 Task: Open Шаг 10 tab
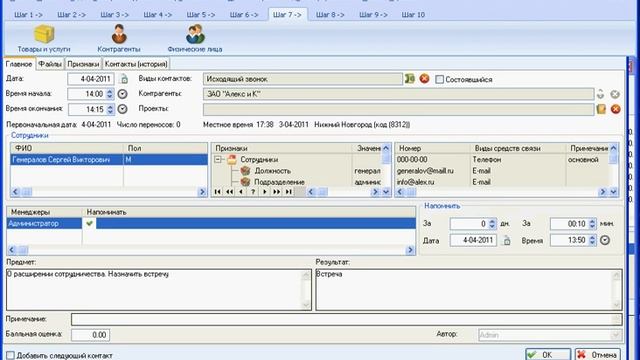click(413, 15)
